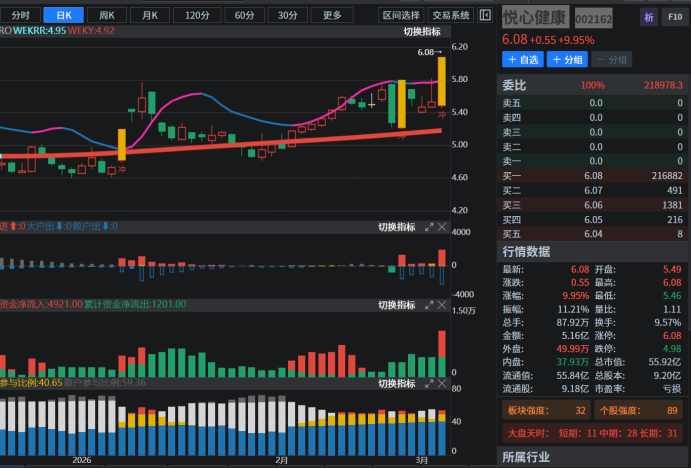Click the 区间选择 button
The width and height of the screenshot is (691, 469).
(x=400, y=15)
